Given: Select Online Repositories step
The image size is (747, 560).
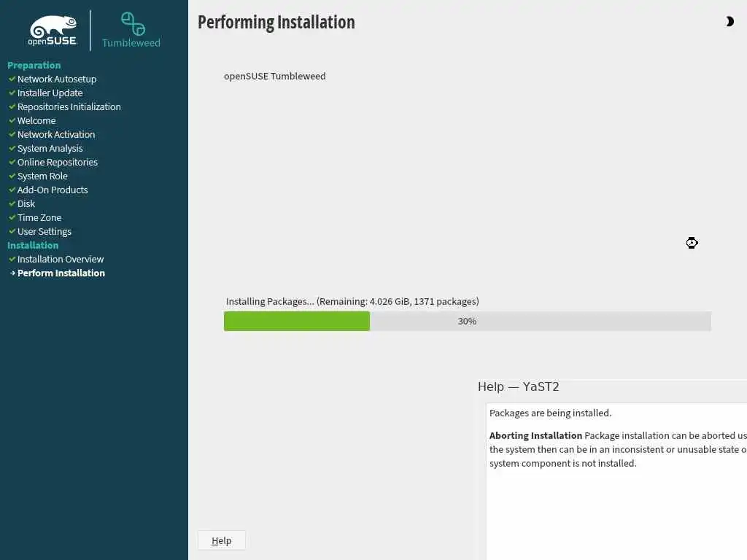Looking at the screenshot, I should pyautogui.click(x=58, y=162).
